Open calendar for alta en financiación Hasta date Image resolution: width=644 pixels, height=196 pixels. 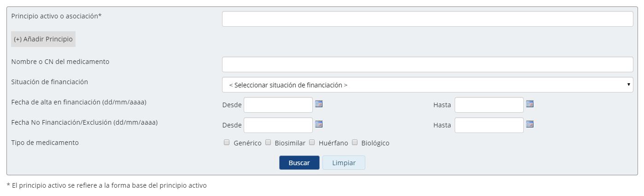click(530, 104)
